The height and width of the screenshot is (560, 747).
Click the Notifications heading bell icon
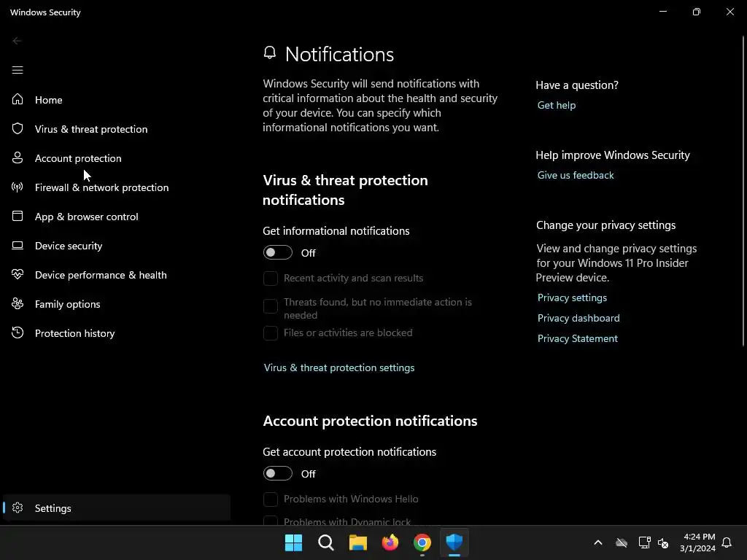click(270, 52)
